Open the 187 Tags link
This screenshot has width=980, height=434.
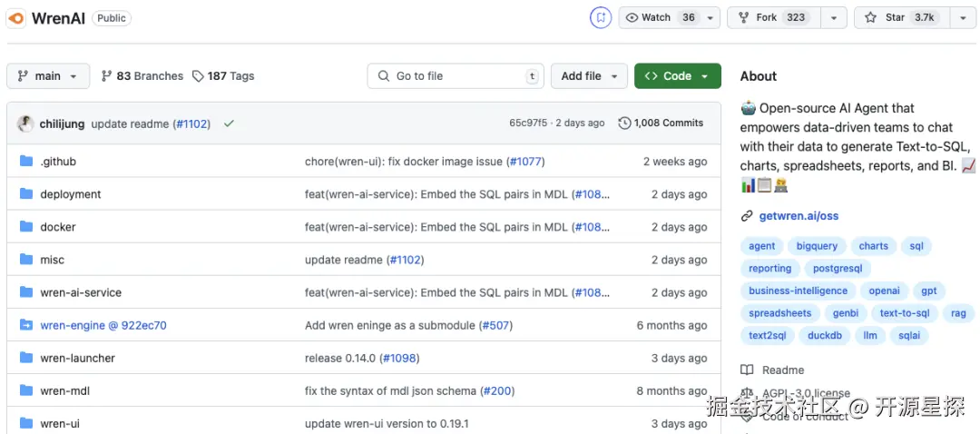[223, 76]
